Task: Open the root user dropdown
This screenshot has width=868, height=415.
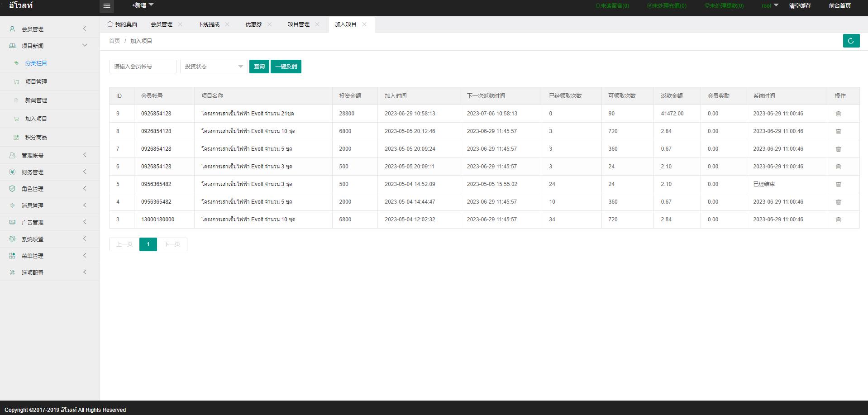Action: [x=769, y=6]
